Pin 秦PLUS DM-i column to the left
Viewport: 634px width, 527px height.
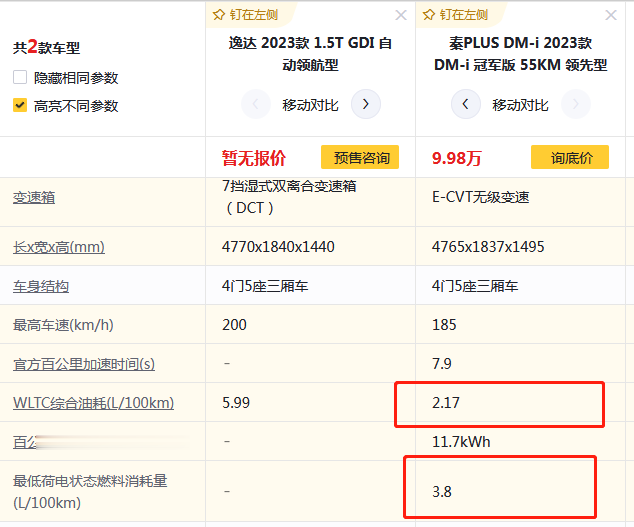(429, 15)
